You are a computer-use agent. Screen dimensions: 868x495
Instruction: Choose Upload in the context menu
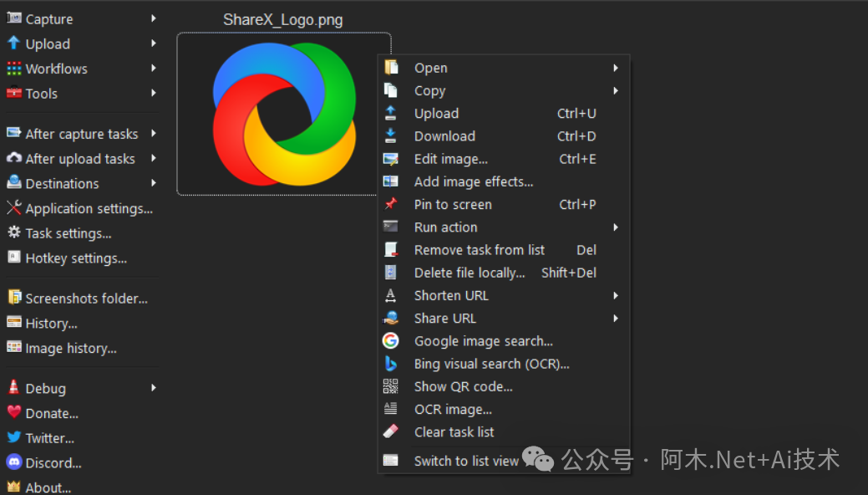pos(504,113)
